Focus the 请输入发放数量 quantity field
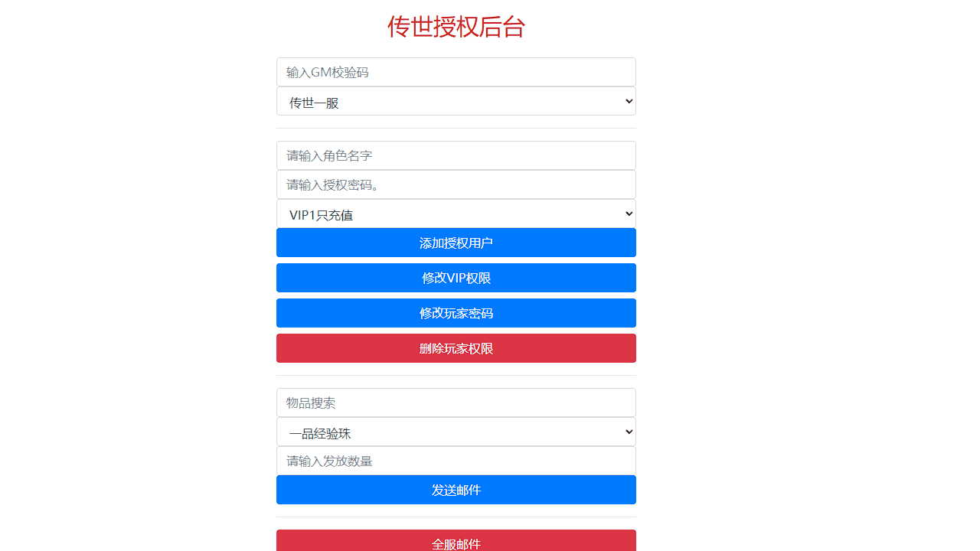 [x=456, y=461]
